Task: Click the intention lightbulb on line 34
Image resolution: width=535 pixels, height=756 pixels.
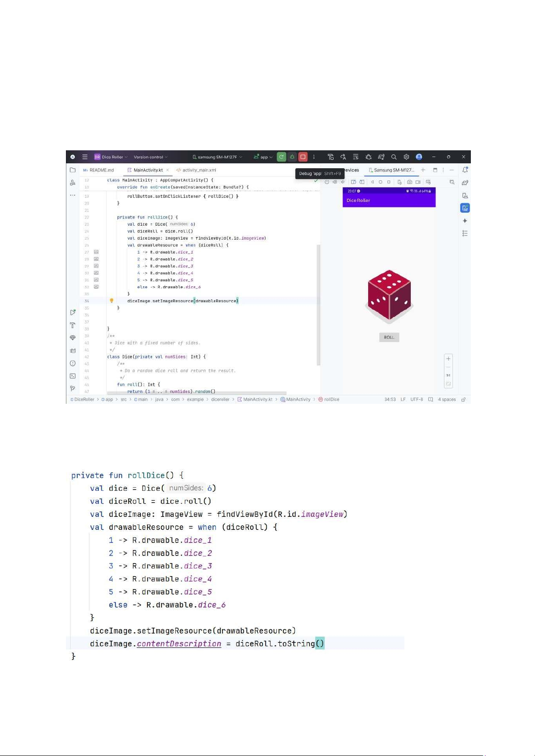Action: pyautogui.click(x=112, y=301)
